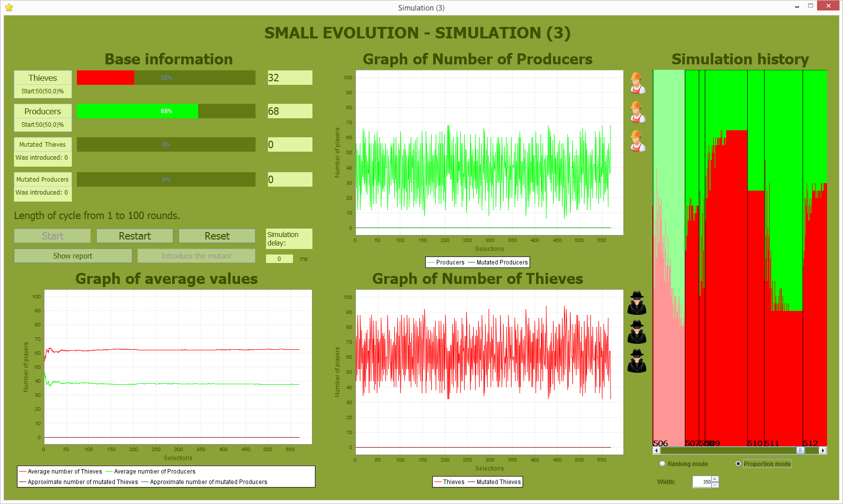Click the Mutated Thieves 0% progress bar
This screenshot has height=504, width=843.
(x=166, y=145)
